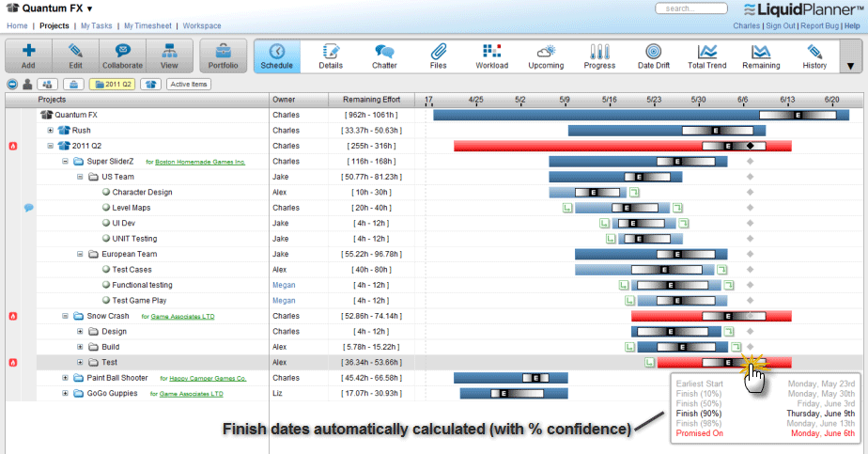Expand the Paint Ball Shooter project
The image size is (868, 454).
tap(66, 378)
